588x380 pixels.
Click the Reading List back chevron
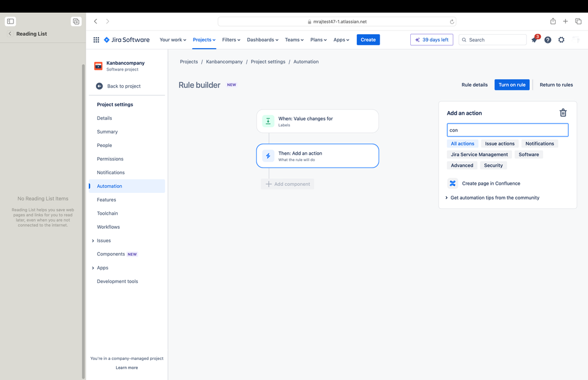10,34
